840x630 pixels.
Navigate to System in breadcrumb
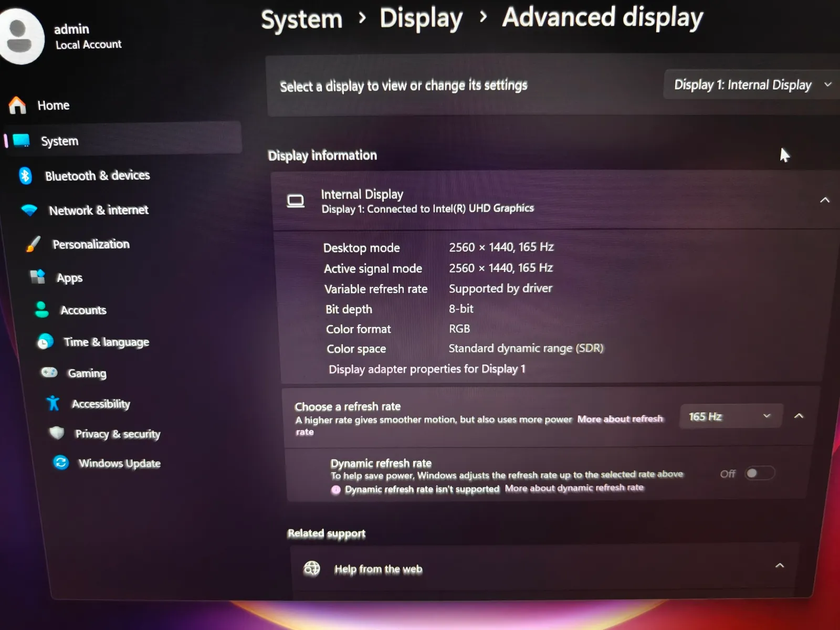click(302, 19)
